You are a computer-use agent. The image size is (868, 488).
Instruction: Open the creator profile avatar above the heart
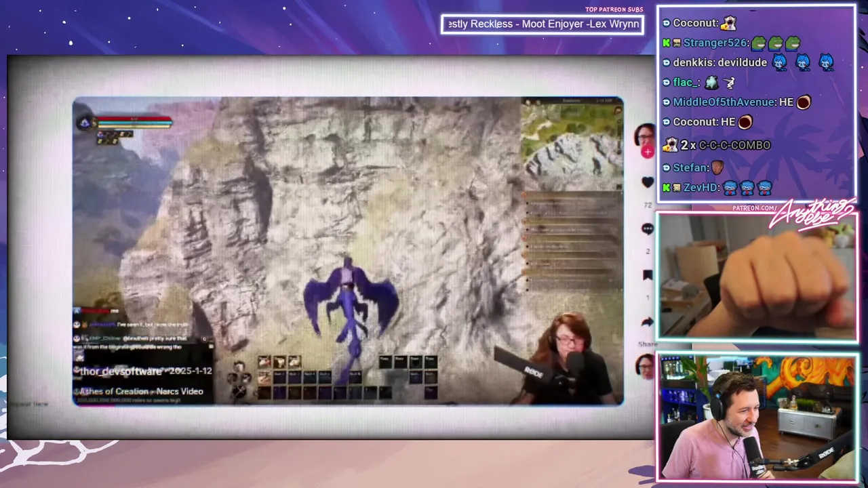644,135
